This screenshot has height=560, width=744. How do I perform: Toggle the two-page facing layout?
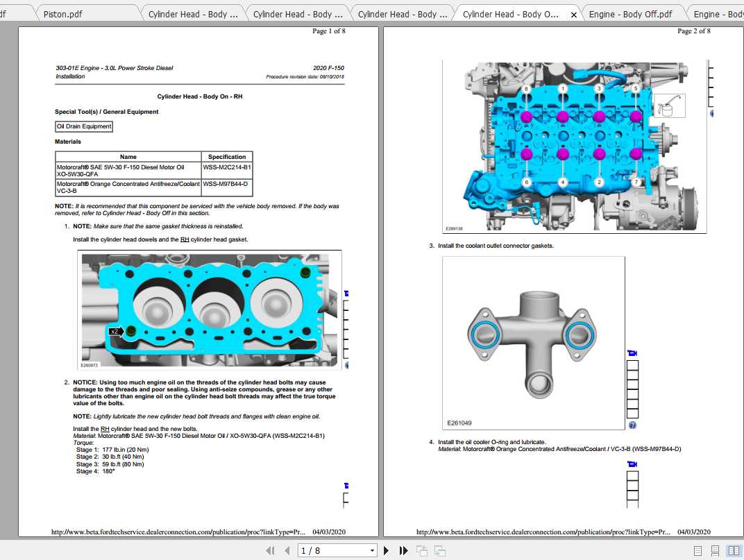pos(734,551)
